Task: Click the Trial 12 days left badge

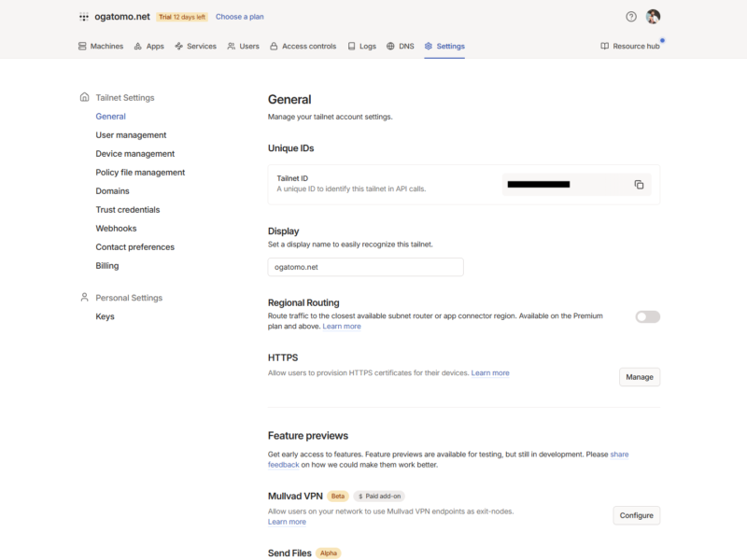Action: click(182, 17)
